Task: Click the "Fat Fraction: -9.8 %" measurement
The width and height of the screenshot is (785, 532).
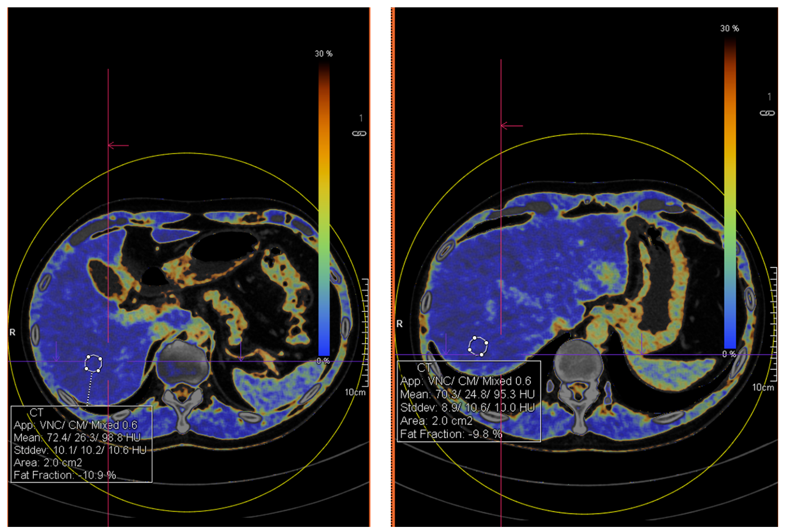Action: (451, 434)
